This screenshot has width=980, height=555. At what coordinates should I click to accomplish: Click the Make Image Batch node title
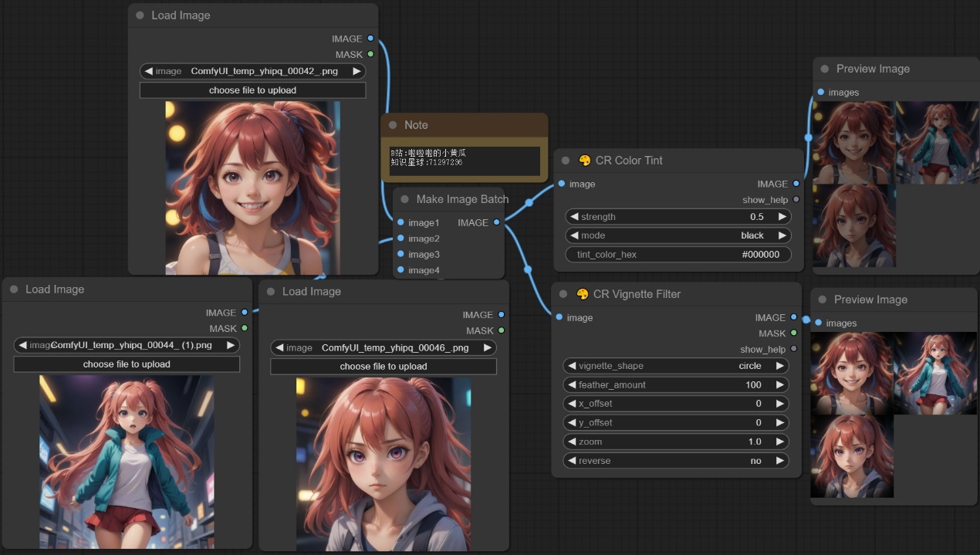tap(462, 199)
